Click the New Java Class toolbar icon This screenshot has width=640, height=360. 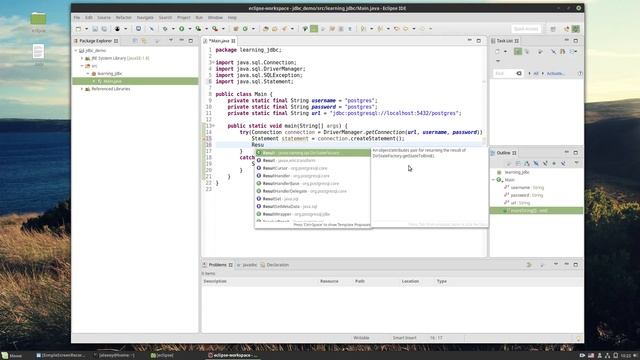(245, 29)
